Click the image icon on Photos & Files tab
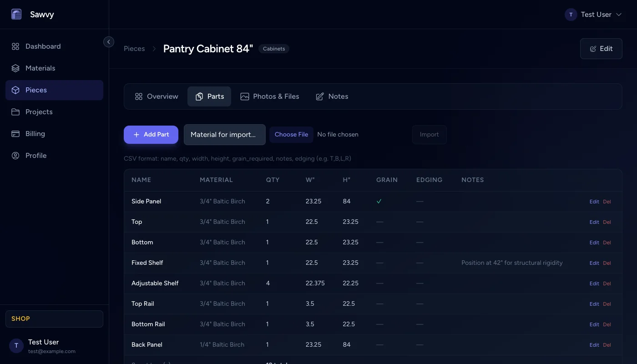Viewport: 637px width, 364px height. (x=245, y=96)
